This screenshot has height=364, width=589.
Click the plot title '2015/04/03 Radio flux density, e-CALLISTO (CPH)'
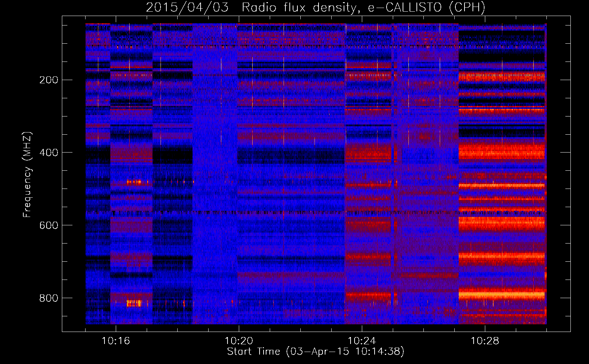tap(316, 8)
